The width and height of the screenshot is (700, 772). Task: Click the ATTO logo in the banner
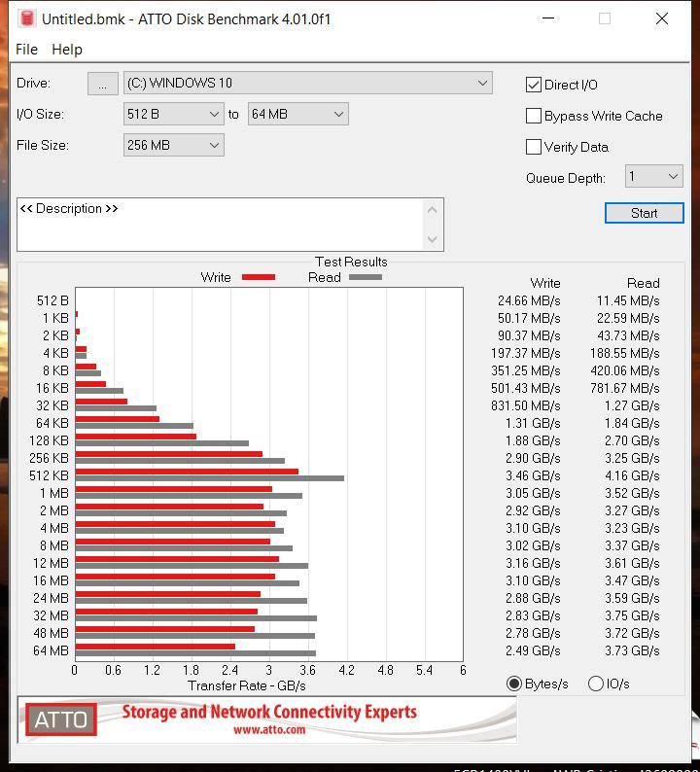[x=61, y=720]
